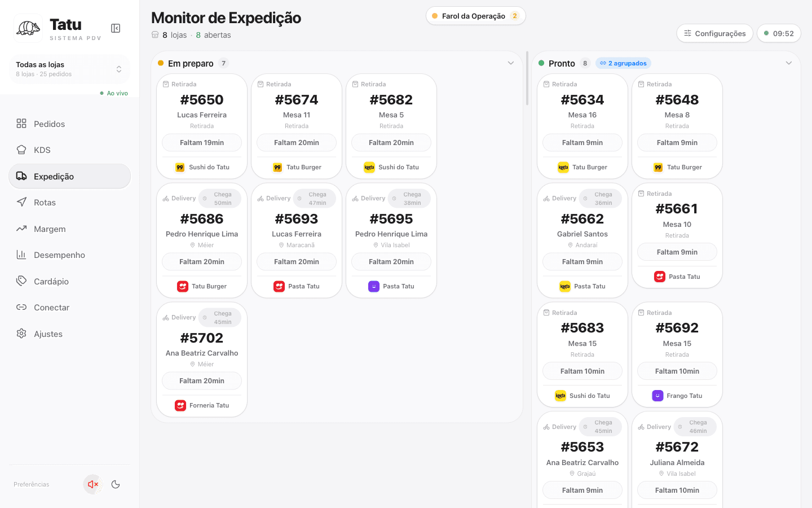Click 99 icon on order #5650

180,167
